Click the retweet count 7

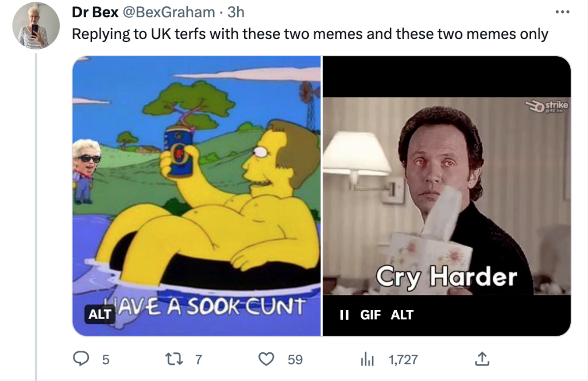(199, 360)
